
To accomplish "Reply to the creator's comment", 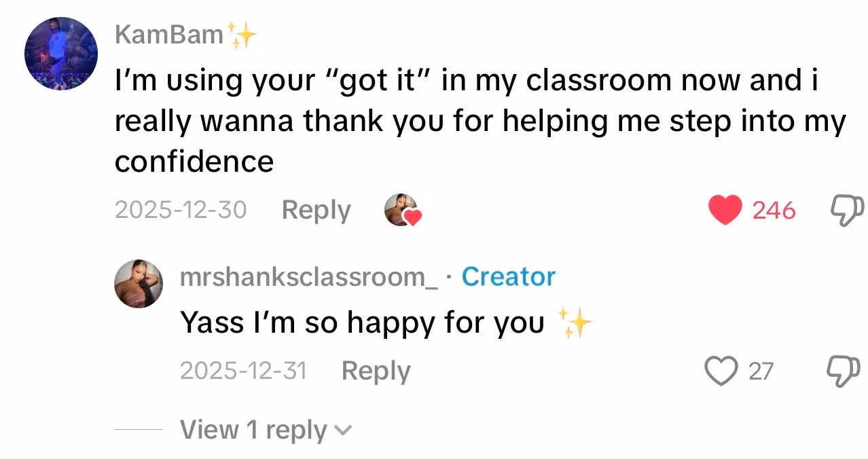I will point(376,371).
